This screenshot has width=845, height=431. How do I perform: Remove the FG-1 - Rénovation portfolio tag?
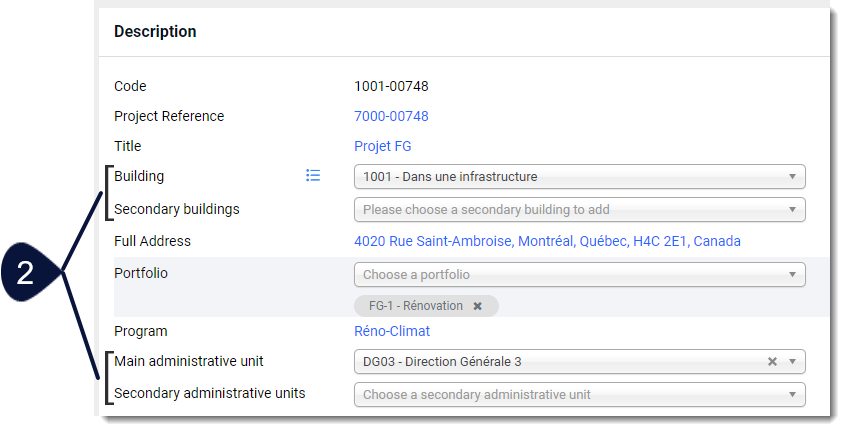coord(477,306)
